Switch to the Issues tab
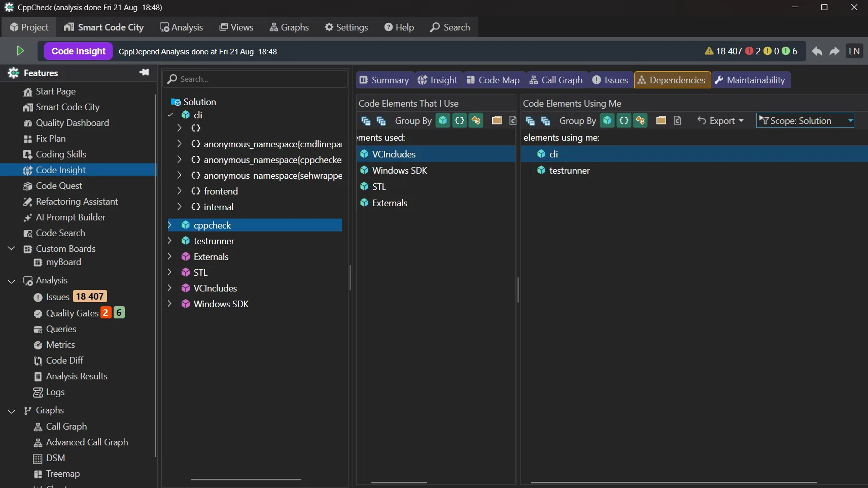 tap(610, 80)
